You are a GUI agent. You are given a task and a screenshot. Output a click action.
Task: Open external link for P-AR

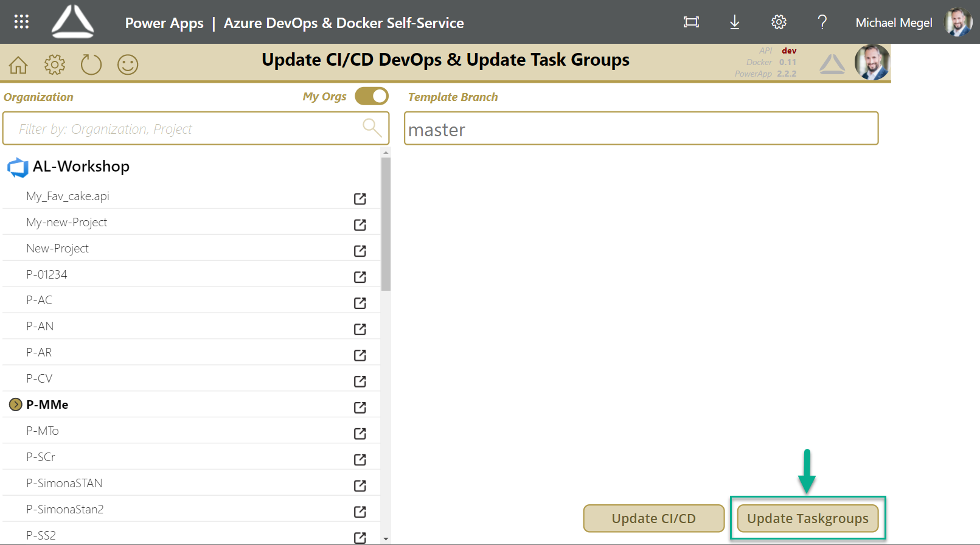point(360,355)
